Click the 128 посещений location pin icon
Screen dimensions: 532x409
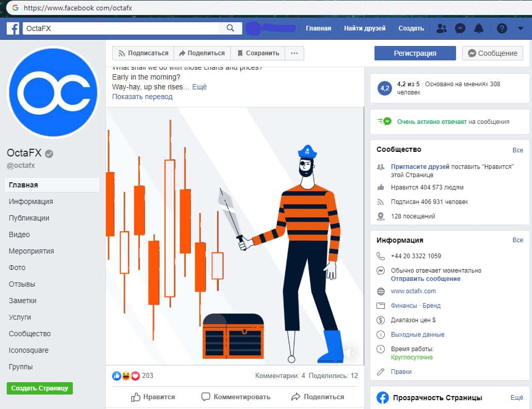381,216
